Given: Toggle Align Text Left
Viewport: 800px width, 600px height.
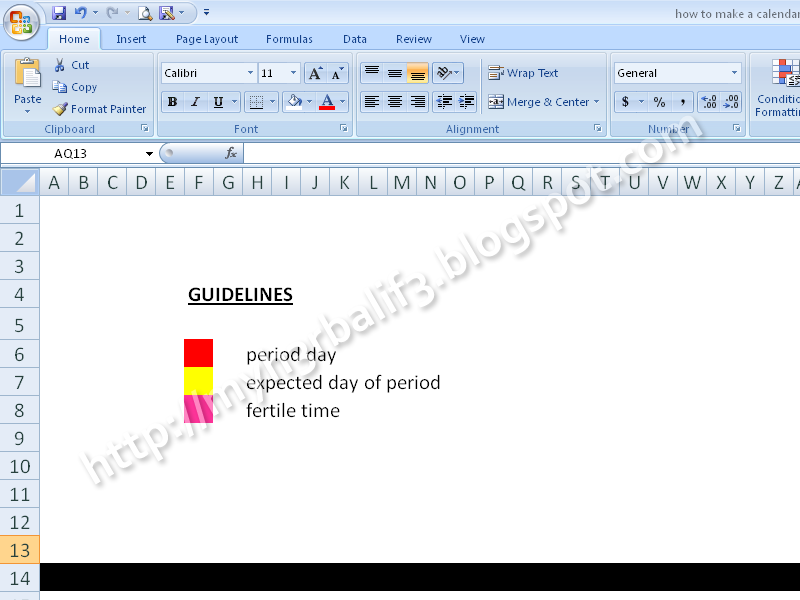Looking at the screenshot, I should [372, 102].
